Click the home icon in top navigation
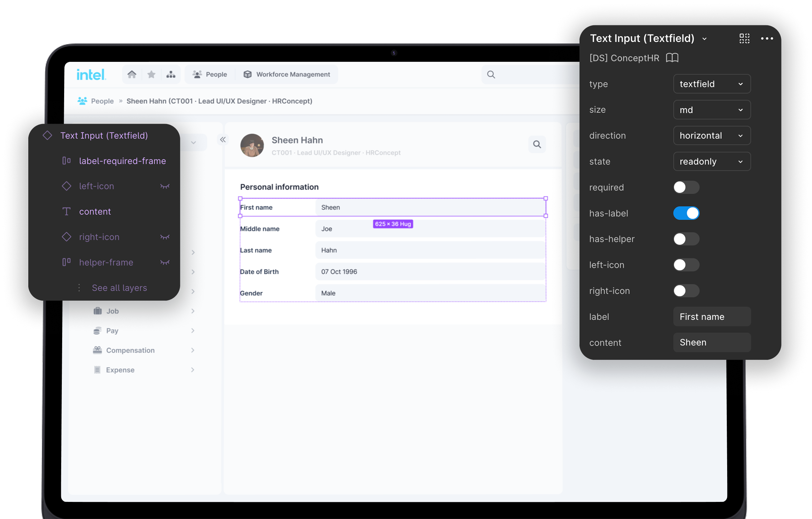The width and height of the screenshot is (812, 519). (132, 74)
